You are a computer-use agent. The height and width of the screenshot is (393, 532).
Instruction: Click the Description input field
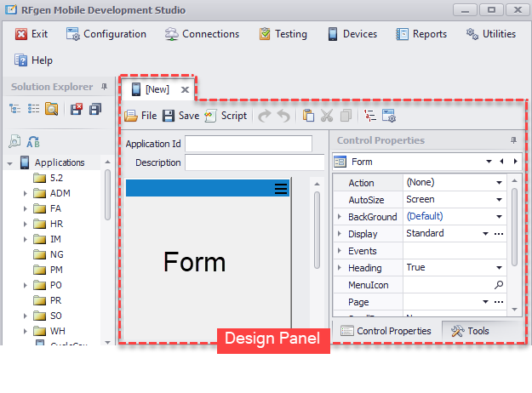pos(255,162)
